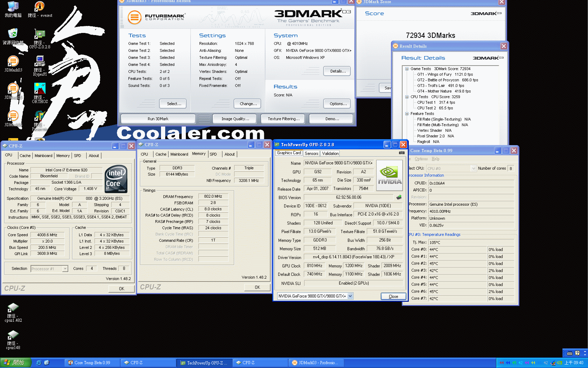Open the everest shortcut desktop icon
This screenshot has height=368, width=588.
(x=40, y=9)
